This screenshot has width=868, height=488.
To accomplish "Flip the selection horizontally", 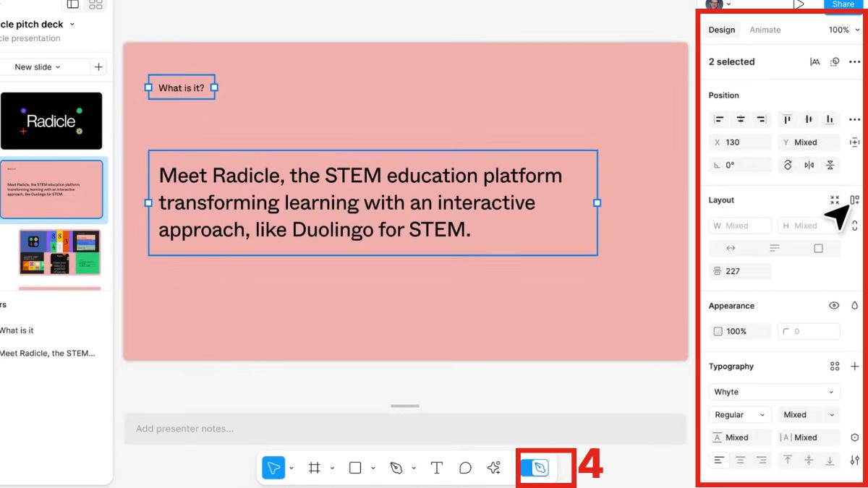I will pos(809,165).
